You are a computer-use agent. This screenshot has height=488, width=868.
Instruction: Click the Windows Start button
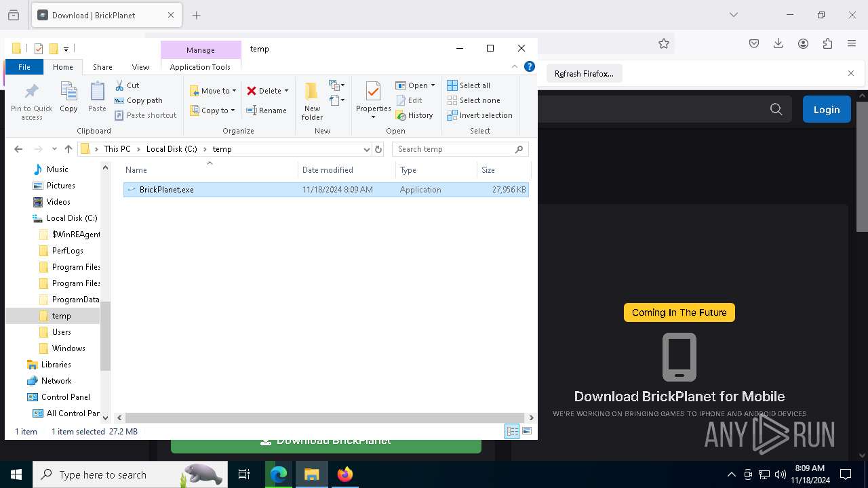coord(16,474)
